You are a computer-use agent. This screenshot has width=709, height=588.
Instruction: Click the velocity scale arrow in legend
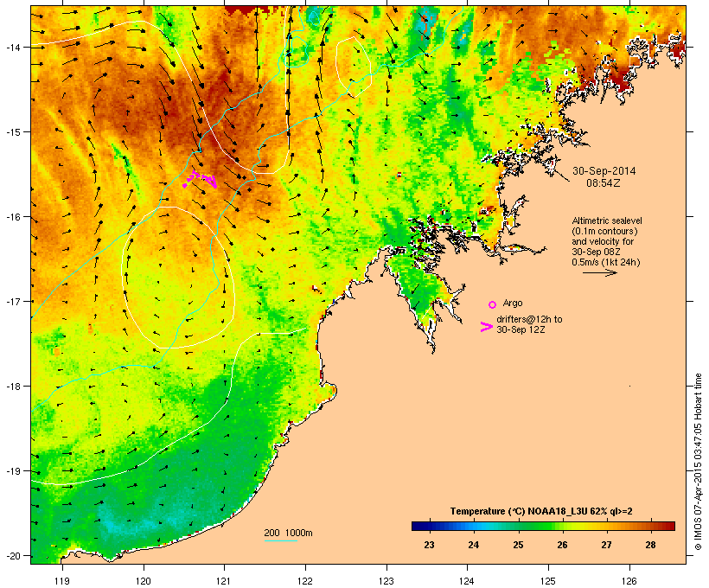(x=599, y=272)
